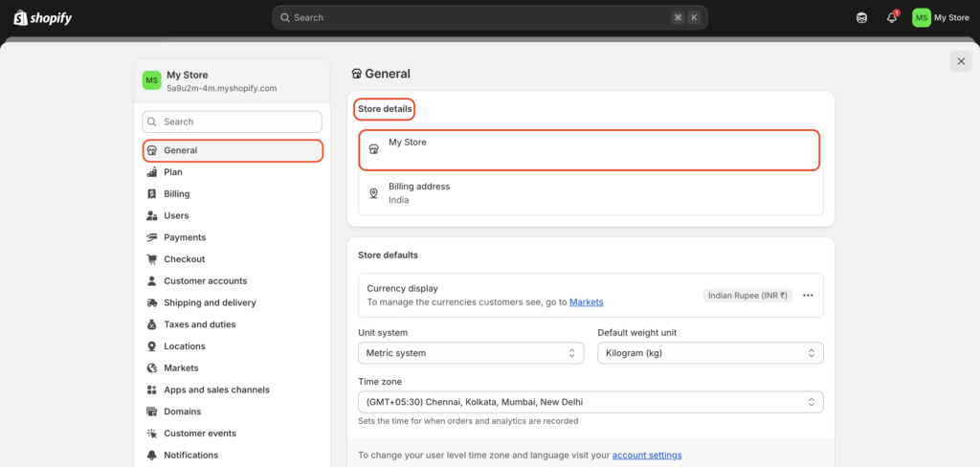The height and width of the screenshot is (467, 980).
Task: Click the Shipping and delivery truck icon
Action: pyautogui.click(x=151, y=302)
